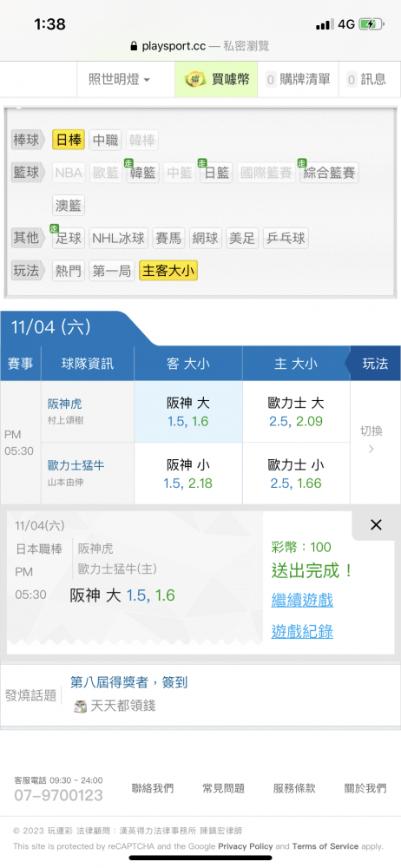Screen dimensions: 401x868
Task: Click the 天天都領錢 topic icon
Action: coord(81,706)
